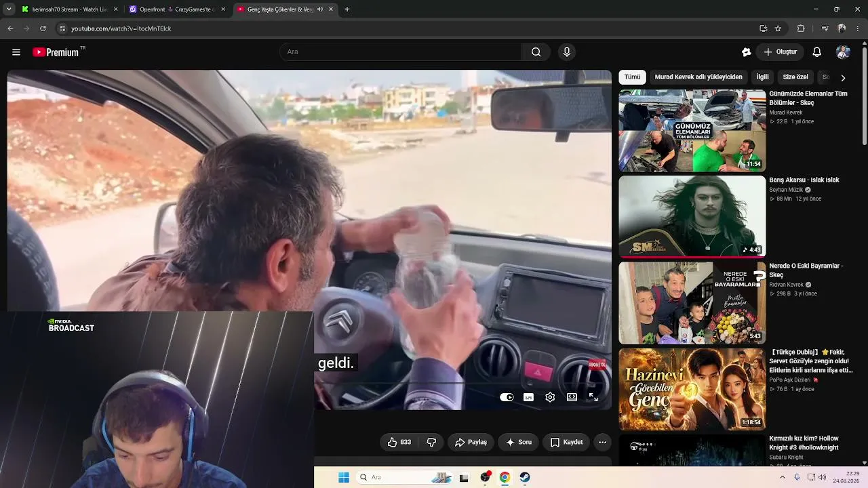The width and height of the screenshot is (868, 488).
Task: Open Chrome three-dot menu
Action: [858, 28]
